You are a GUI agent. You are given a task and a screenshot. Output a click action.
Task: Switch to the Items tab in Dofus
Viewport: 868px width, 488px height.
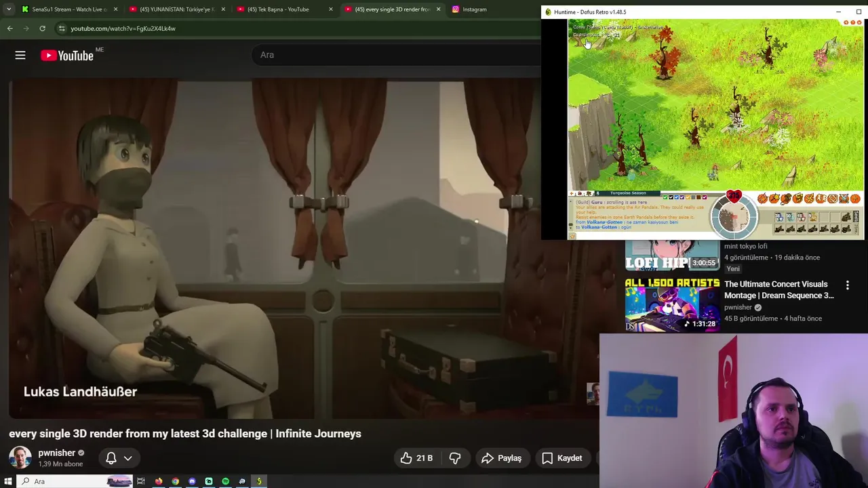(x=856, y=228)
